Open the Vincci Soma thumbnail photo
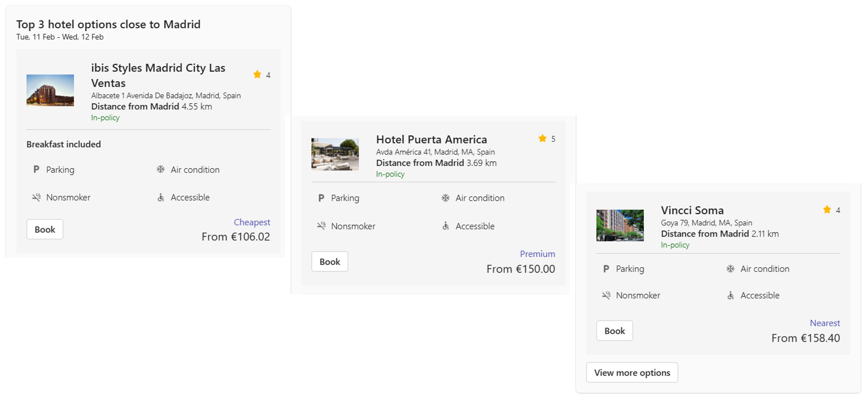The image size is (868, 399). pos(620,225)
